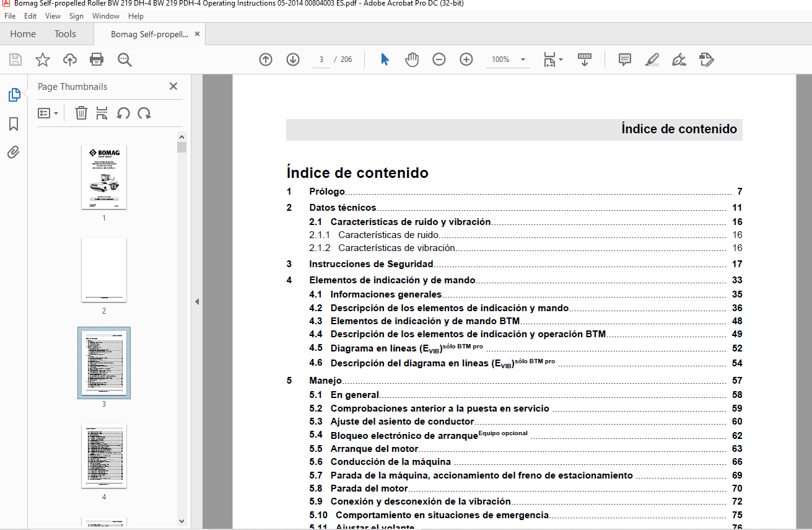
Task: Activate the Hand pan tool
Action: pyautogui.click(x=412, y=60)
